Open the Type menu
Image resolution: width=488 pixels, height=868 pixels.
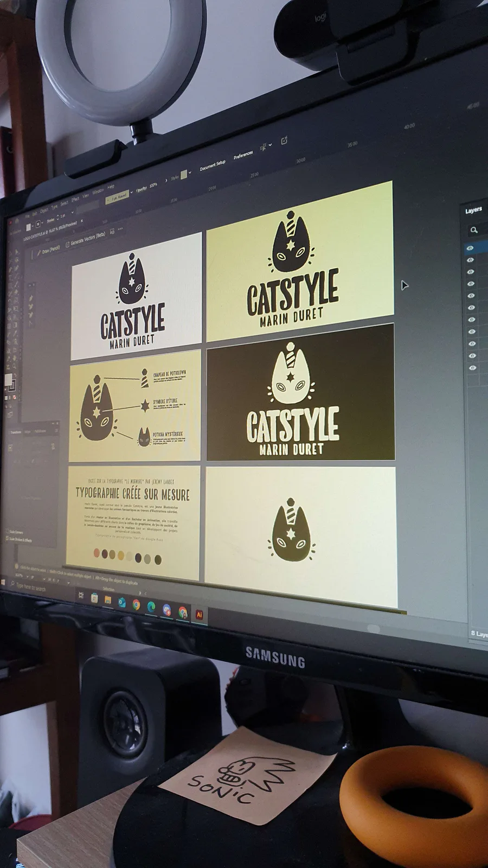(54, 207)
